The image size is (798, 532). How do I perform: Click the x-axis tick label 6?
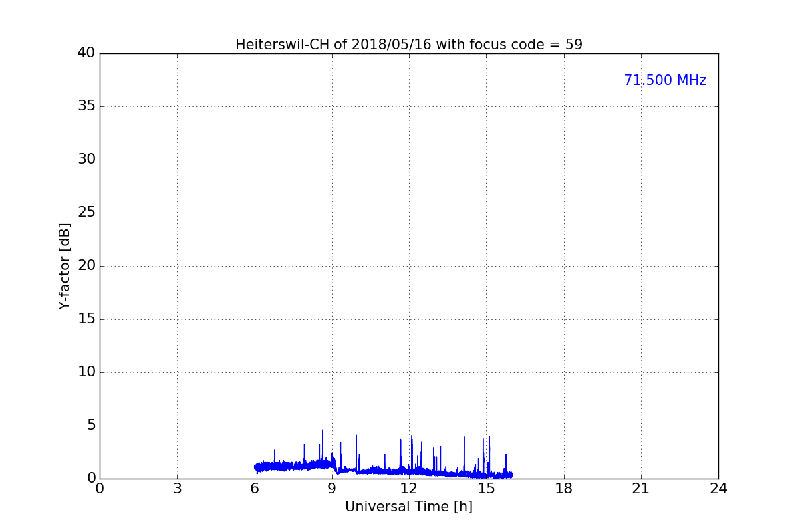click(x=255, y=489)
